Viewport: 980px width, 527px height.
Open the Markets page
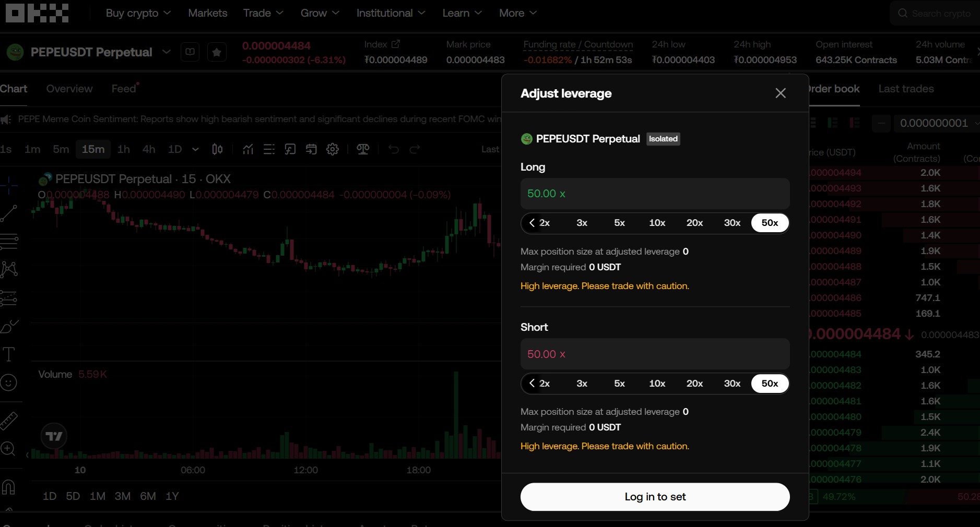[208, 13]
